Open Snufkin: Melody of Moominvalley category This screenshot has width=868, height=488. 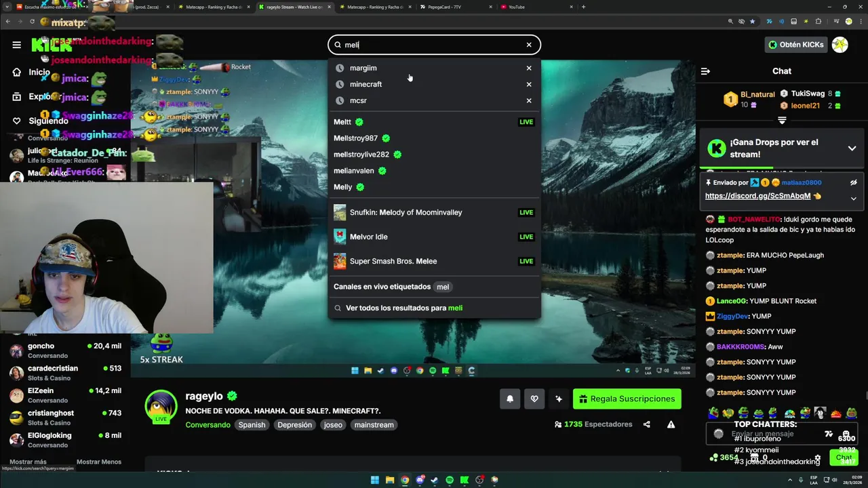434,212
